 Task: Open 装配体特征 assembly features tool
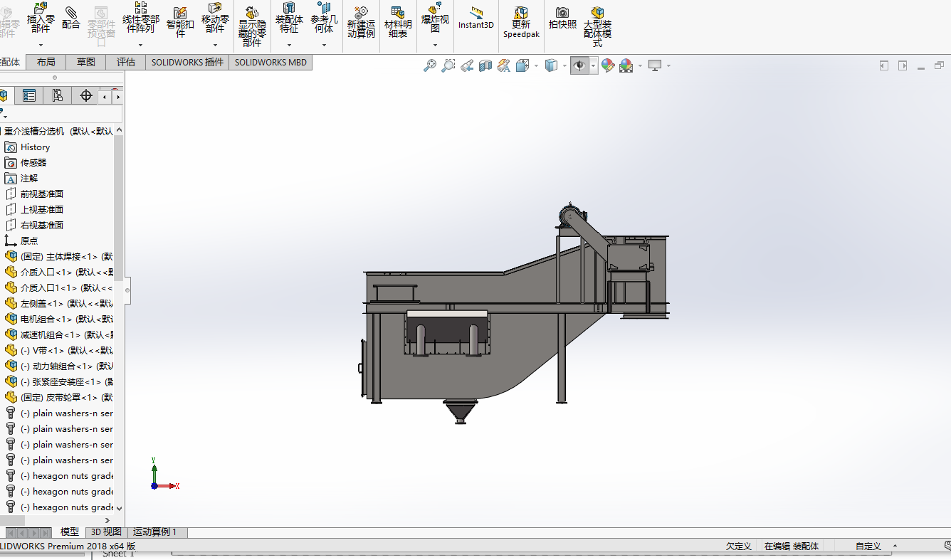click(x=289, y=18)
